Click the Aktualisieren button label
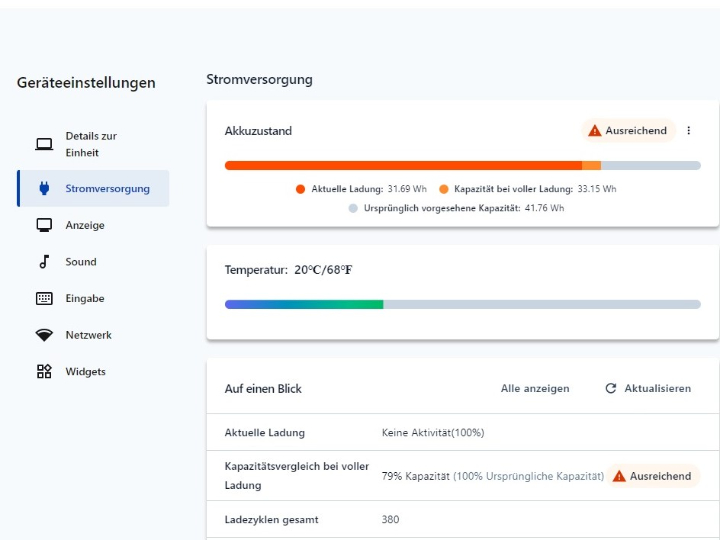Viewport: 720px width, 540px height. coord(658,388)
